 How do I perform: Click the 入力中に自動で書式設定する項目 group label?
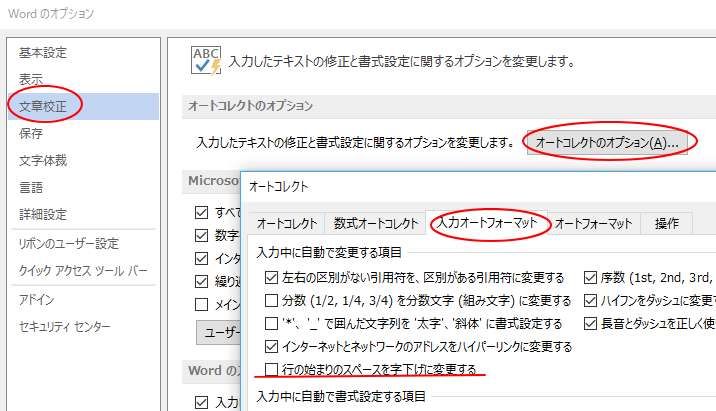[341, 396]
